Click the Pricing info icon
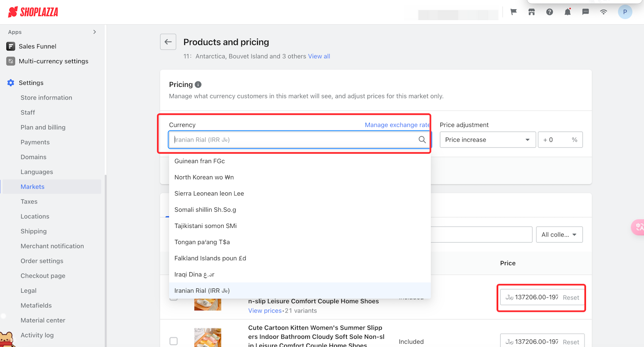This screenshot has width=644, height=347. point(198,85)
